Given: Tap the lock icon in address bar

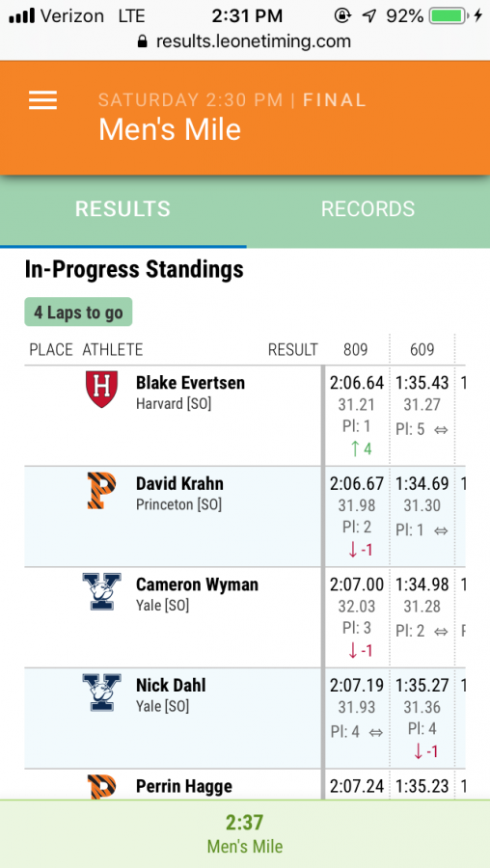Looking at the screenshot, I should coord(143,41).
